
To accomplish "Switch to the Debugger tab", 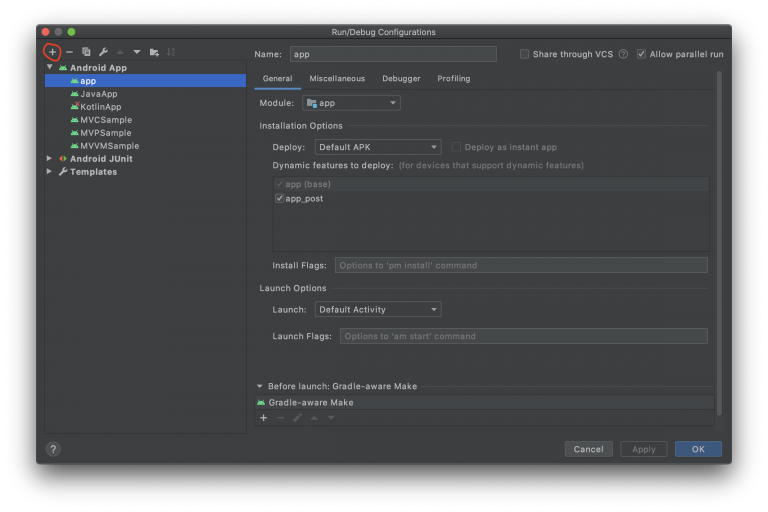I will point(401,79).
